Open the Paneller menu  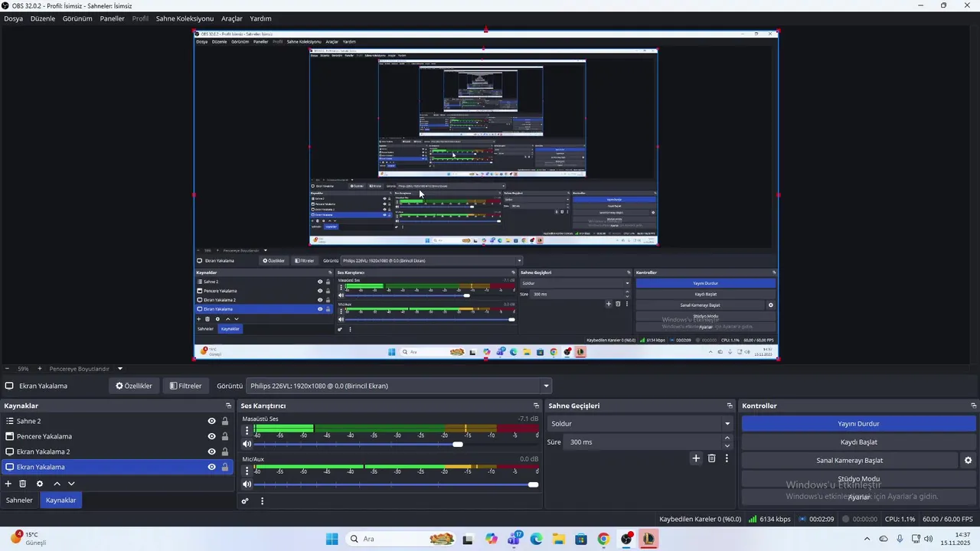112,18
